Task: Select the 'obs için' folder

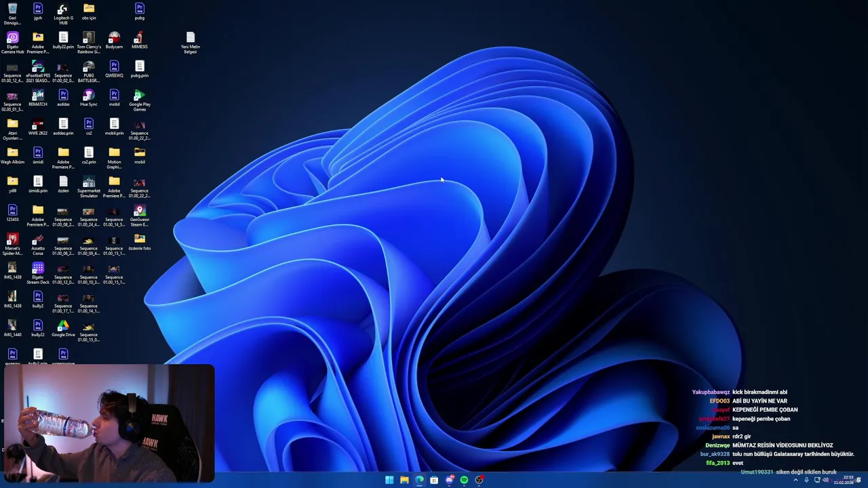Action: [x=89, y=12]
